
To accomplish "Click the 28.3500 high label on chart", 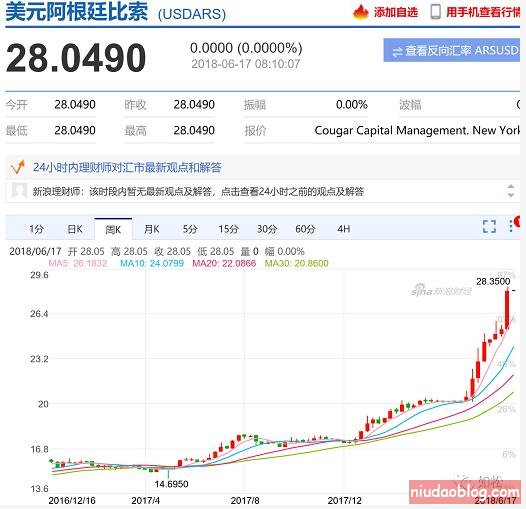I will click(493, 282).
